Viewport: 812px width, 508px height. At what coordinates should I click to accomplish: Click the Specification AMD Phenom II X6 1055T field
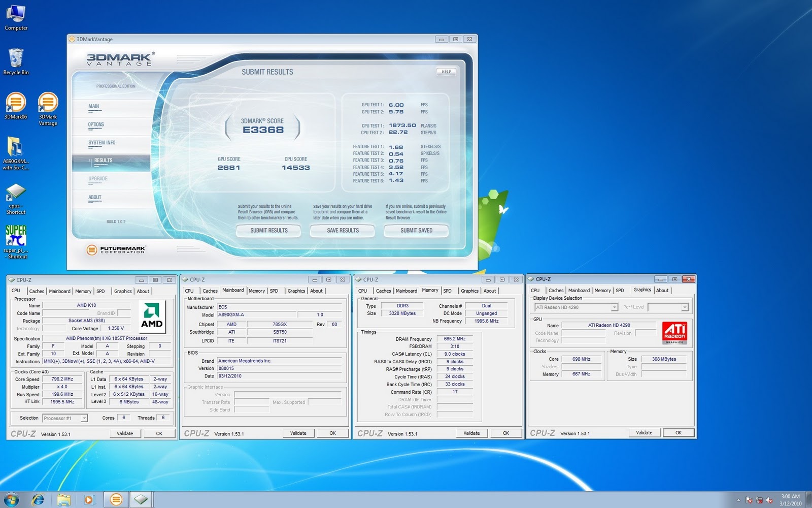point(107,338)
